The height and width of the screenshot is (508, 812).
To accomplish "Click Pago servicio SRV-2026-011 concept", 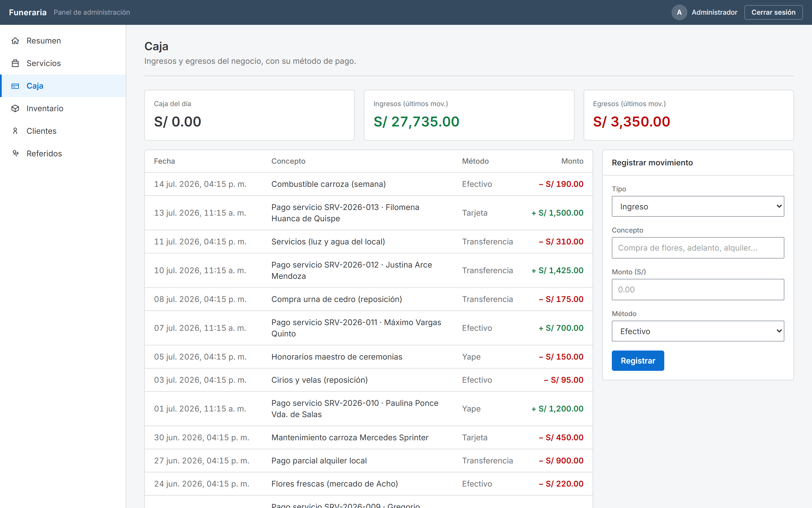I will [x=356, y=328].
